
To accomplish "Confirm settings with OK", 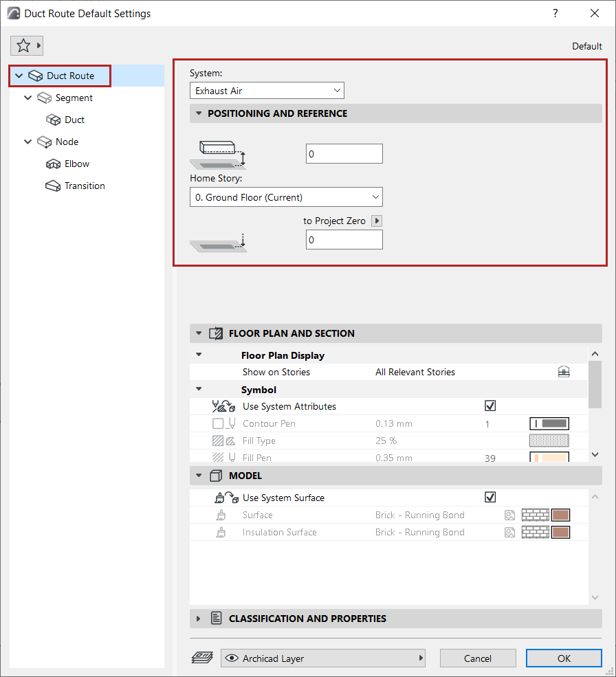I will click(564, 658).
